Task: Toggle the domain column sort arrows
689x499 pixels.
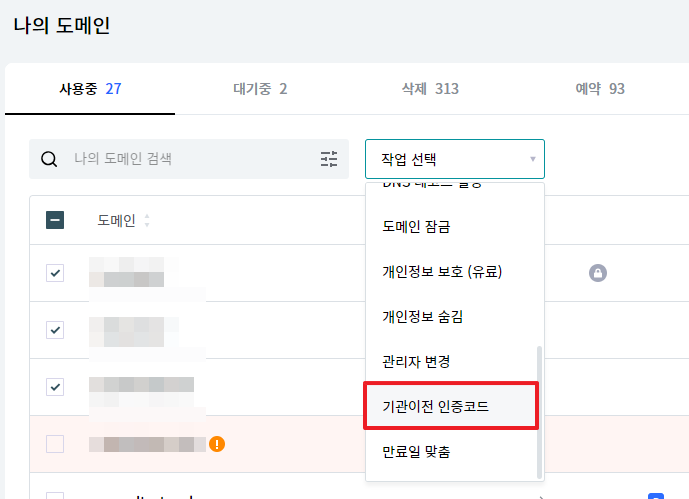Action: point(147,221)
